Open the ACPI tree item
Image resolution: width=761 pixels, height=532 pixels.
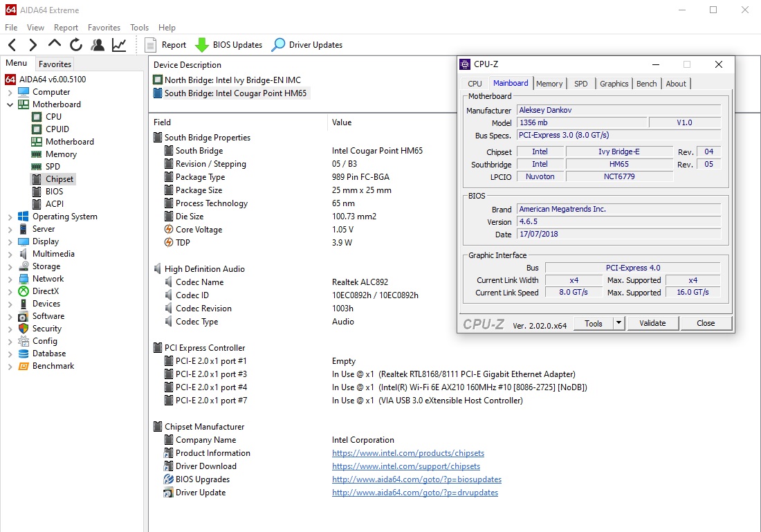tap(55, 204)
